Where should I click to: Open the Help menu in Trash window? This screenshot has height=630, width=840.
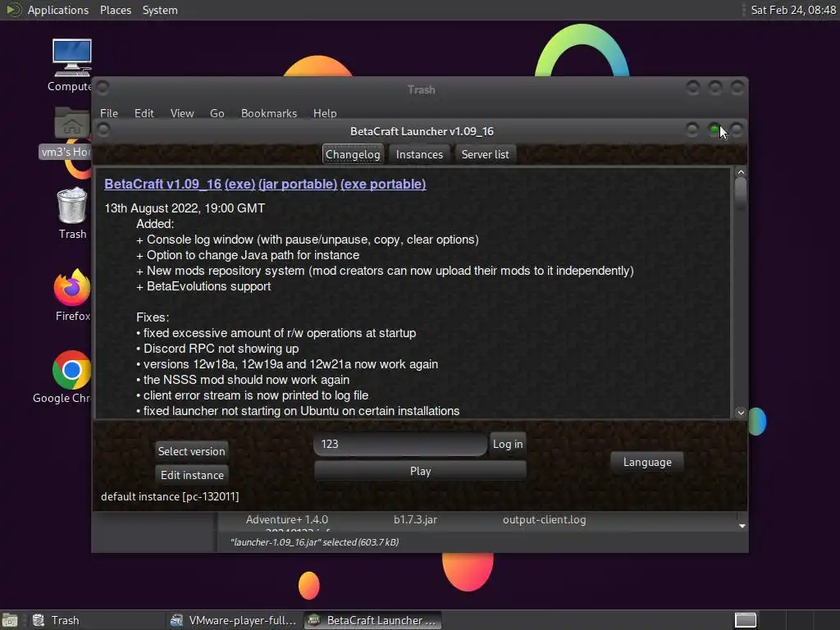click(325, 113)
